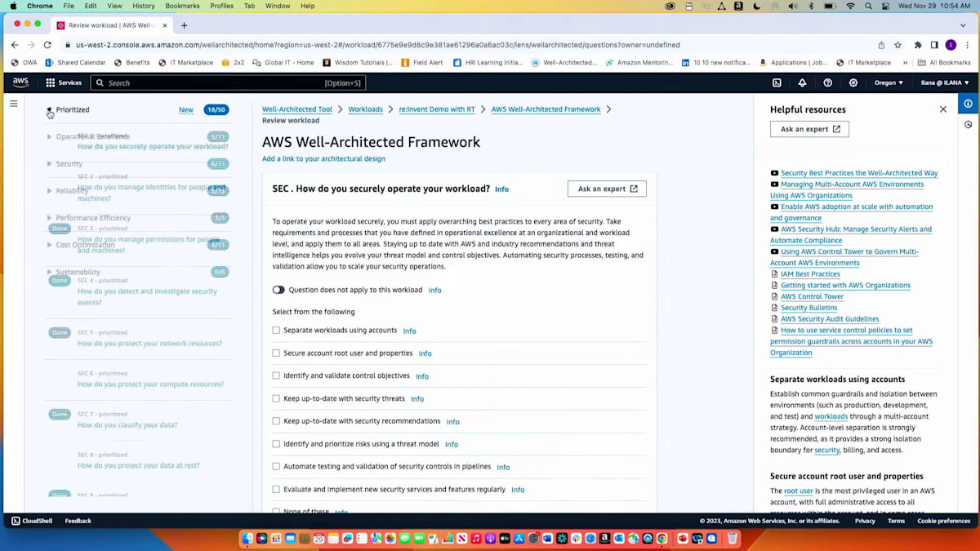Viewport: 980px width, 551px height.
Task: Check Keep up-to-date with security recommendations
Action: click(x=276, y=421)
